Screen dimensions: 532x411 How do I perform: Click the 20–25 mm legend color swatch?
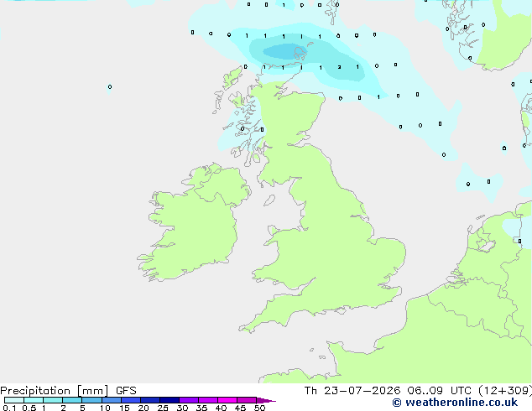pyautogui.click(x=149, y=400)
